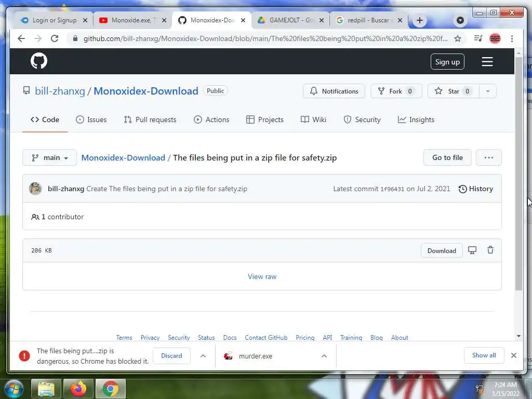
Task: Switch to the redpill search tab
Action: click(368, 20)
